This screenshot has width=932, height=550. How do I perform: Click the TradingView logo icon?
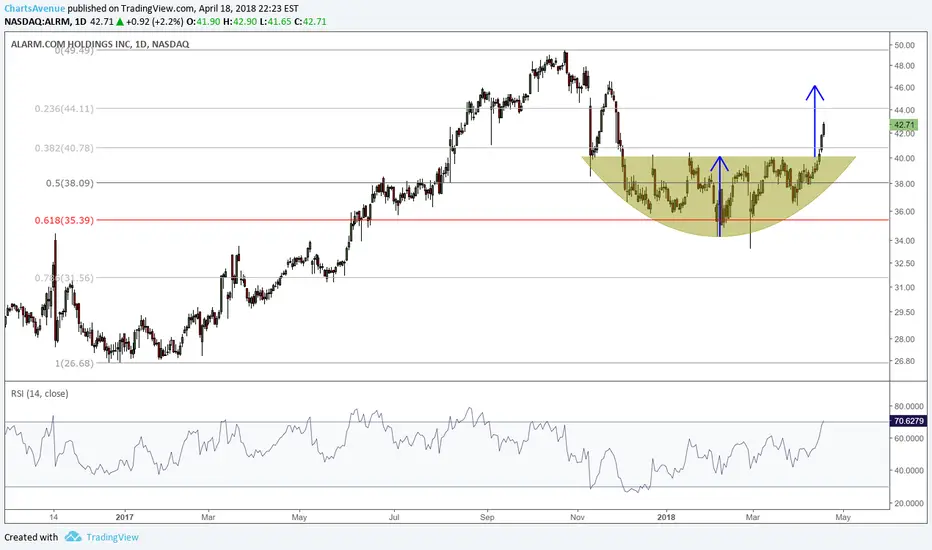[x=73, y=537]
